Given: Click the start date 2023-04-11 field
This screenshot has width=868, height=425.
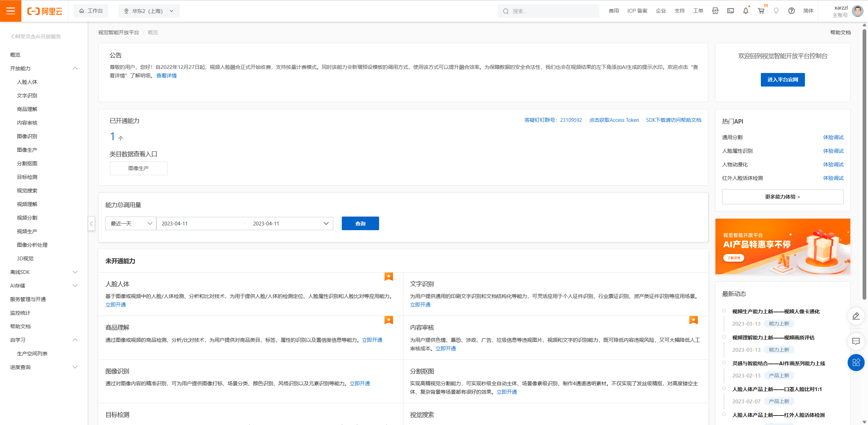Looking at the screenshot, I should tap(200, 223).
